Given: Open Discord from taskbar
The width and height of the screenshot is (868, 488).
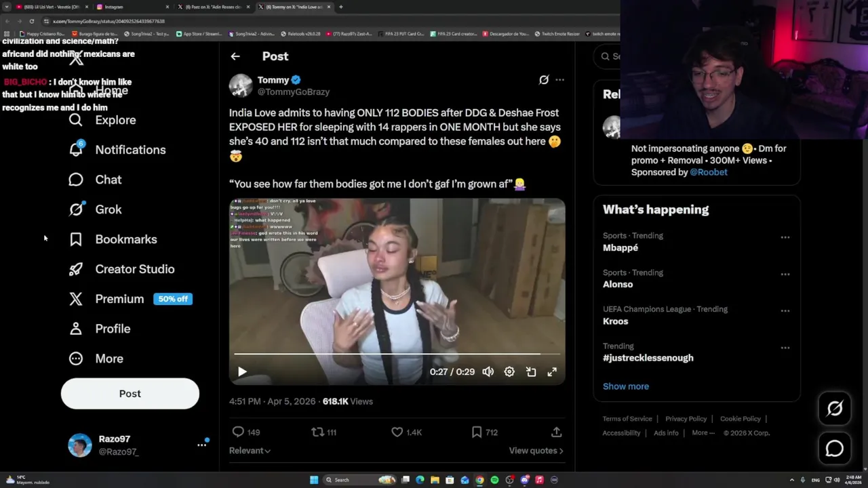Looking at the screenshot, I should [524, 480].
